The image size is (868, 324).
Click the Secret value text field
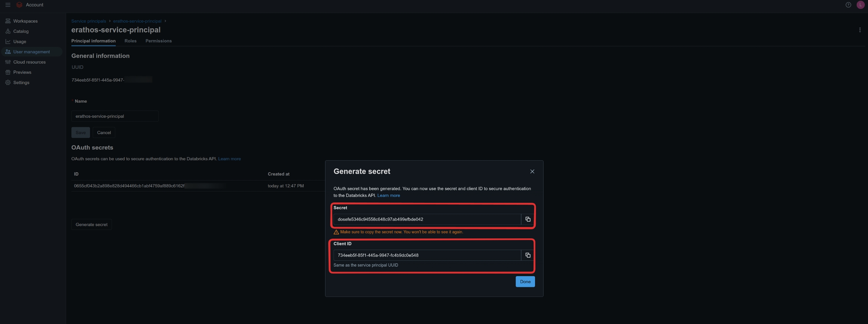427,219
